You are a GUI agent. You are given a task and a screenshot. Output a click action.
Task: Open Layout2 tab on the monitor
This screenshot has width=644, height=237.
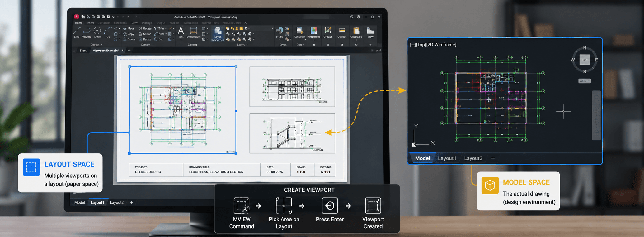click(x=117, y=202)
